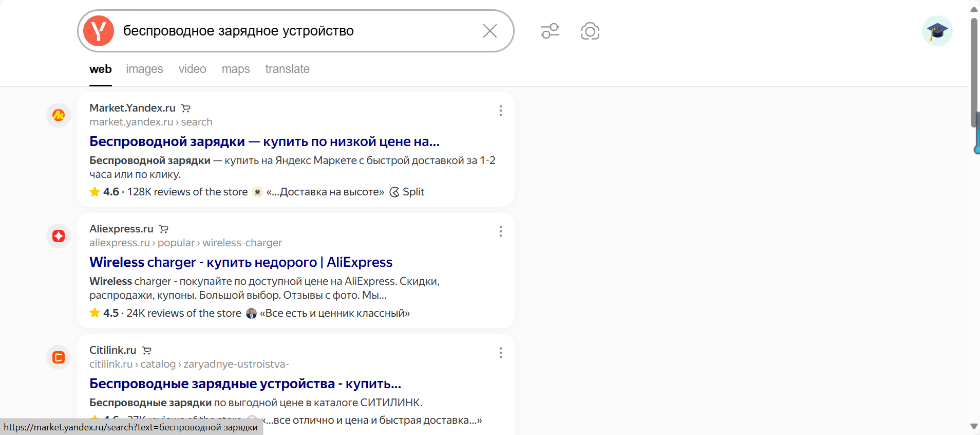Image resolution: width=980 pixels, height=435 pixels.
Task: Open search settings sliders icon
Action: point(550,31)
